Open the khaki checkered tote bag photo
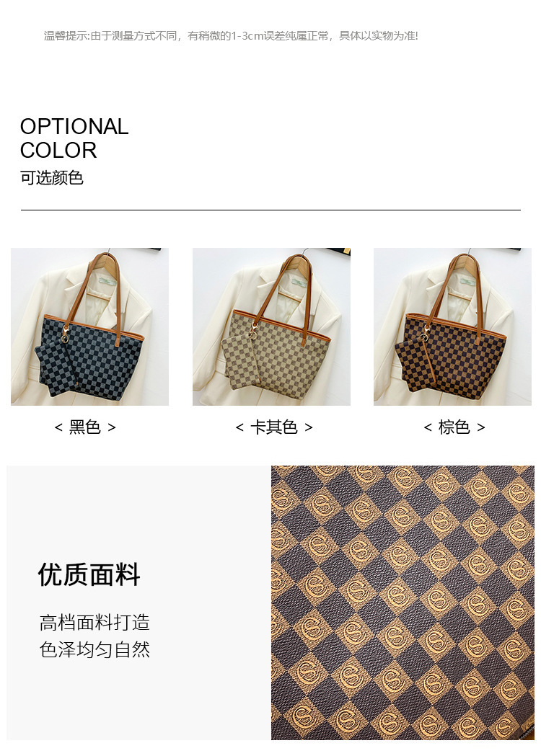Image resolution: width=541 pixels, height=756 pixels. tap(271, 327)
